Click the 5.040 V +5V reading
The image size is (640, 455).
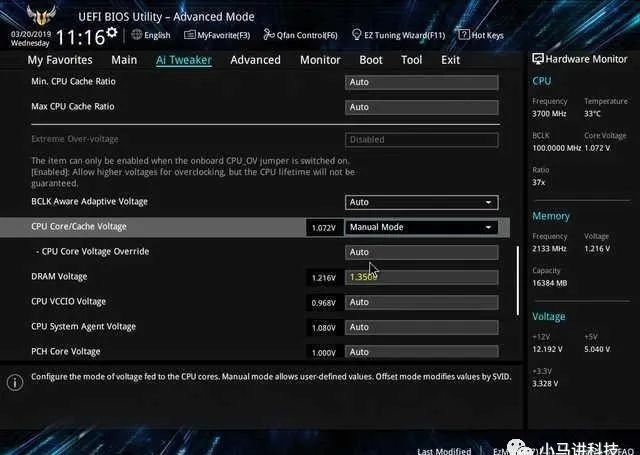click(x=597, y=349)
